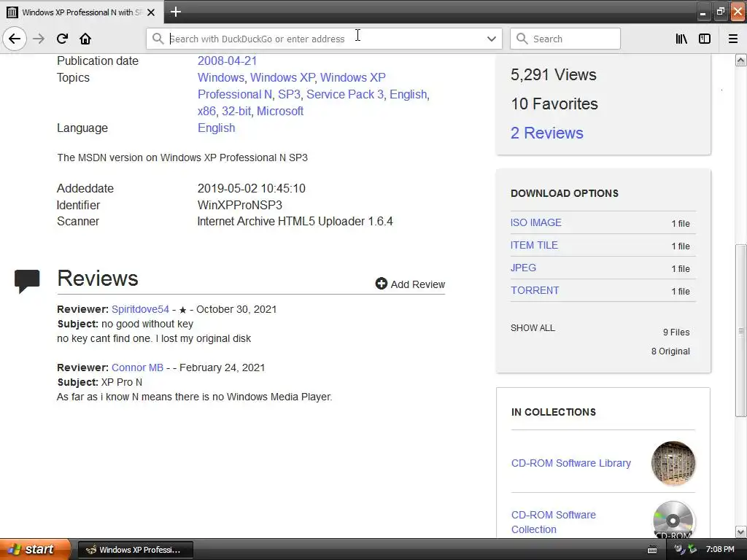
Task: Click the 9 Files count text
Action: (x=676, y=332)
